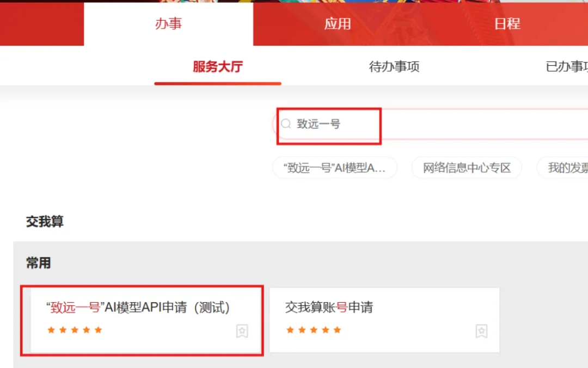588x368 pixels.
Task: Open the 日程 tab
Action: [507, 24]
